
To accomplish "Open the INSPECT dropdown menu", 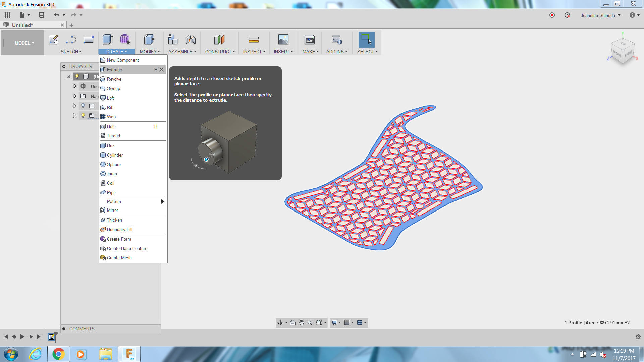I will click(x=254, y=52).
